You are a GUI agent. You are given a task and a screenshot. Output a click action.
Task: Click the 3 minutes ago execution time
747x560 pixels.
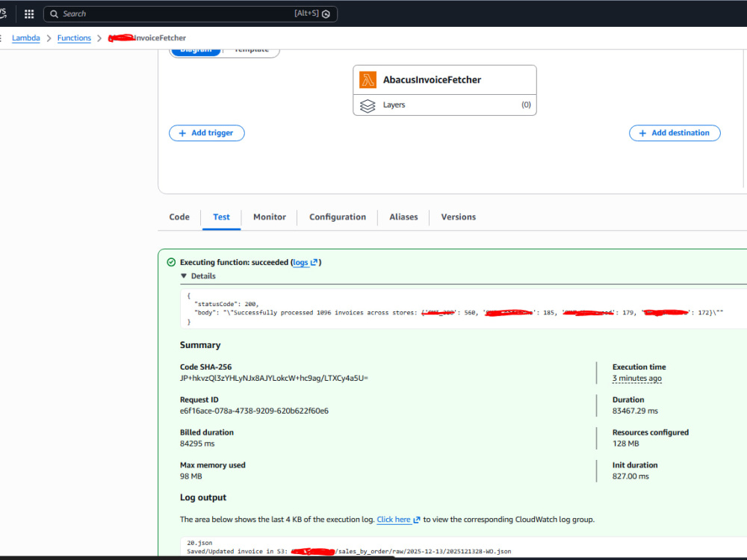click(x=637, y=378)
